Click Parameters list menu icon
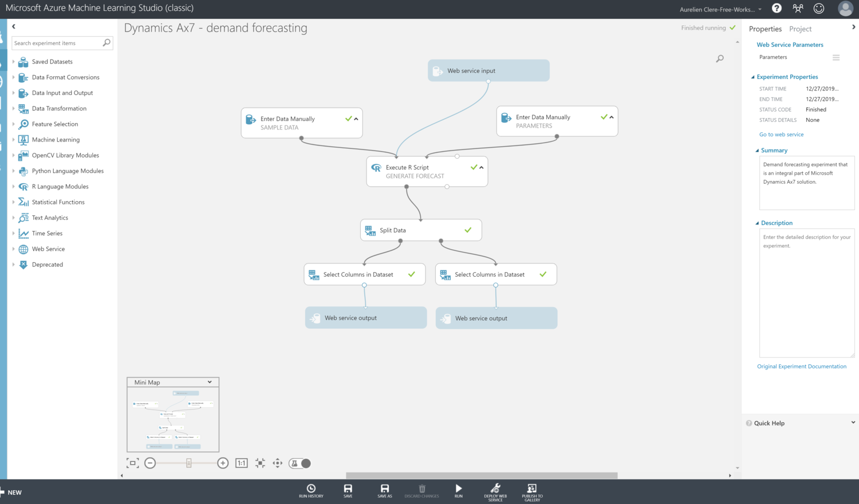Image resolution: width=859 pixels, height=504 pixels. [x=836, y=57]
